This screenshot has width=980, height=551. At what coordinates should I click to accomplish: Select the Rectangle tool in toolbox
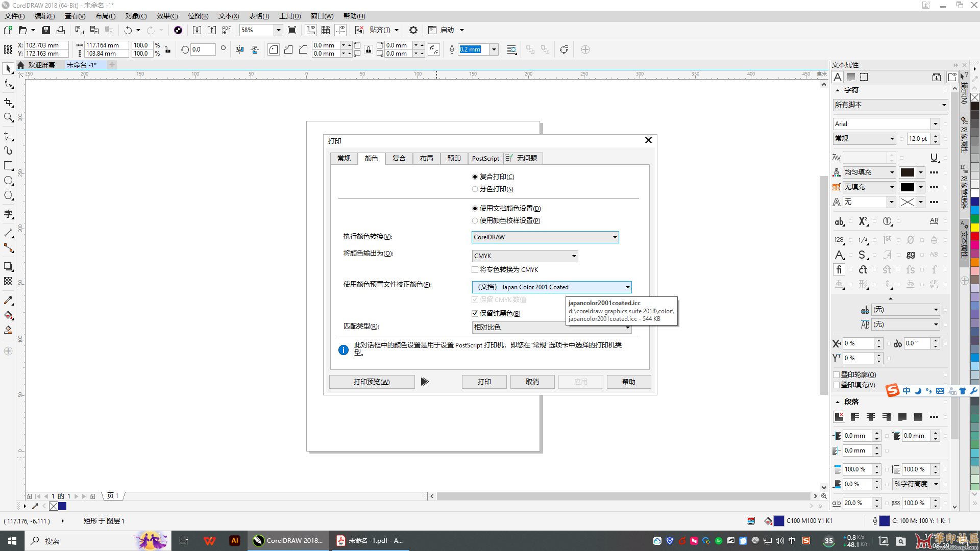8,166
